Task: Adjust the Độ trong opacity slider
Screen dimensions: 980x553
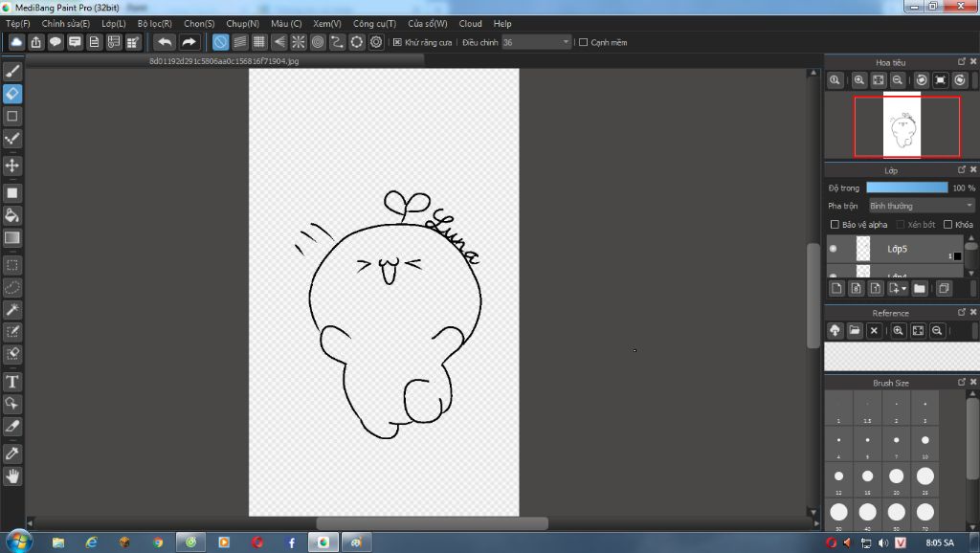Action: (x=907, y=188)
